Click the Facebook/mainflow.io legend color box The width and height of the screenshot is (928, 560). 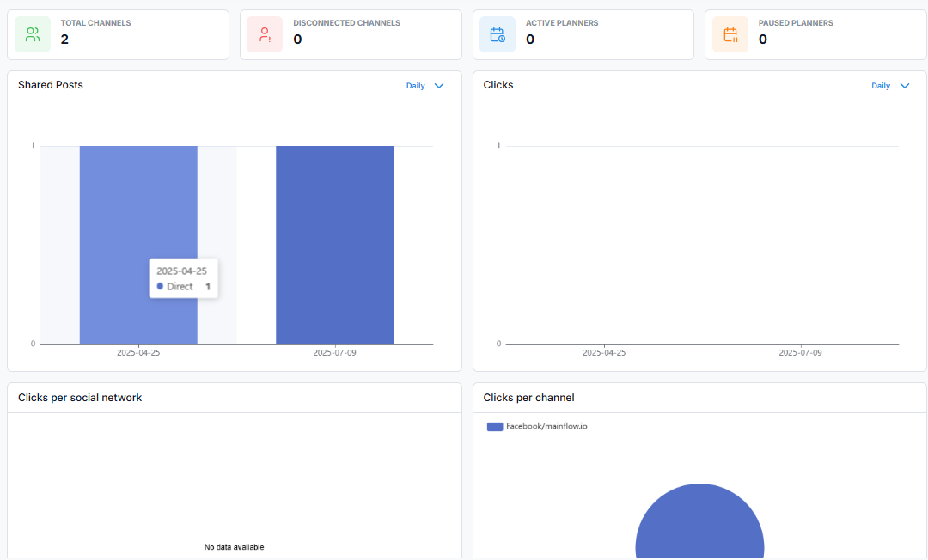coord(495,426)
